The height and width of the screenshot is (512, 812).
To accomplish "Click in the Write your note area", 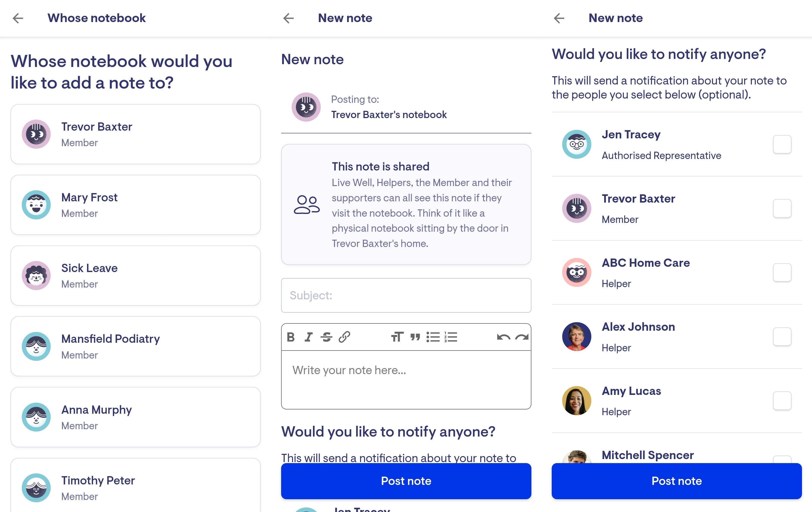I will (406, 379).
